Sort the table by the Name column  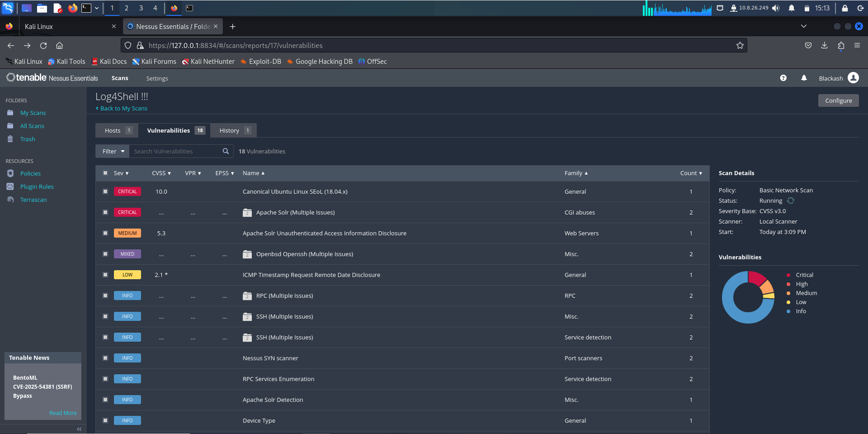[254, 173]
